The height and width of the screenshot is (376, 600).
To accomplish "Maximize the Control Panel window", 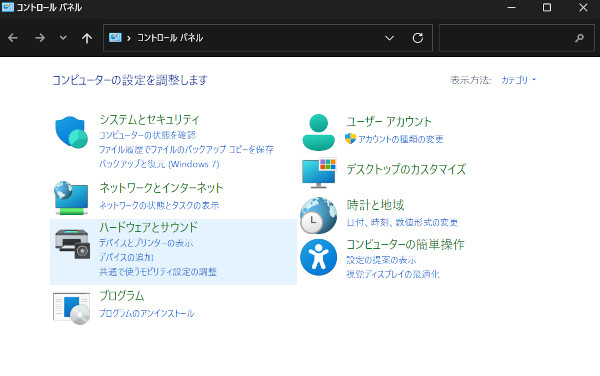I will pos(547,7).
